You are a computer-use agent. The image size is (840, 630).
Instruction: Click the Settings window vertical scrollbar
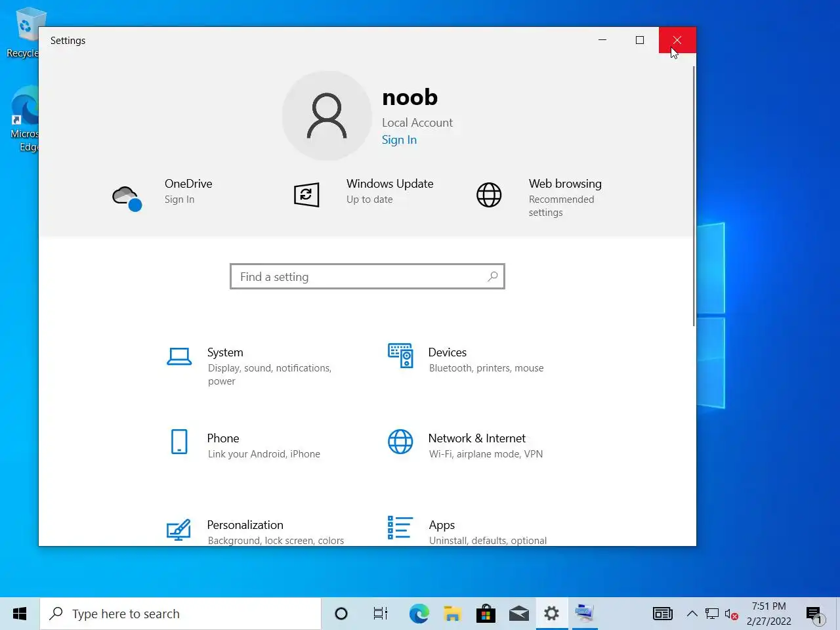tap(694, 196)
